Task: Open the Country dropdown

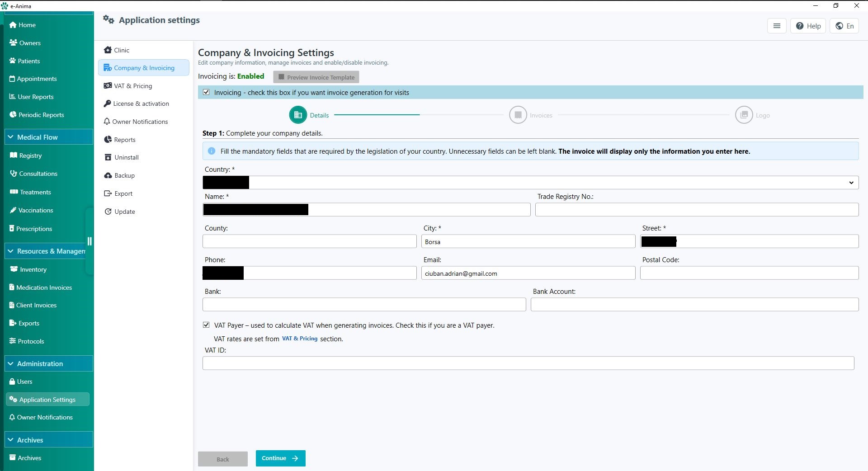Action: (x=852, y=183)
